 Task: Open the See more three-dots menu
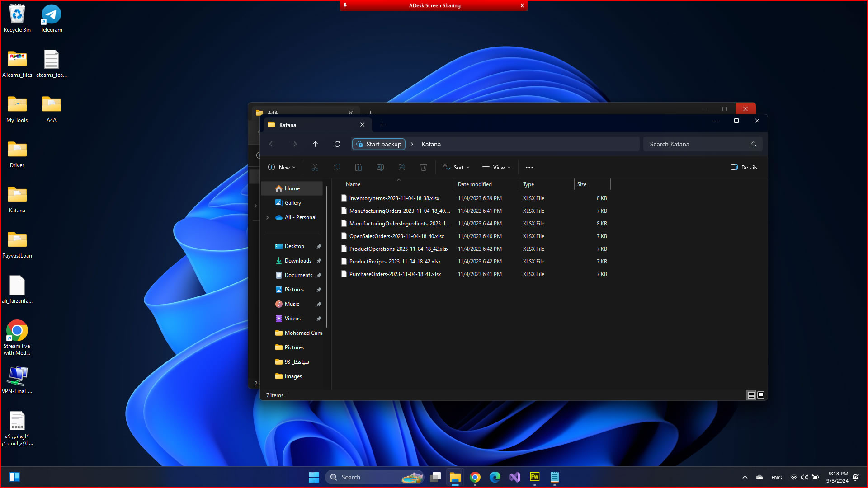pyautogui.click(x=529, y=168)
